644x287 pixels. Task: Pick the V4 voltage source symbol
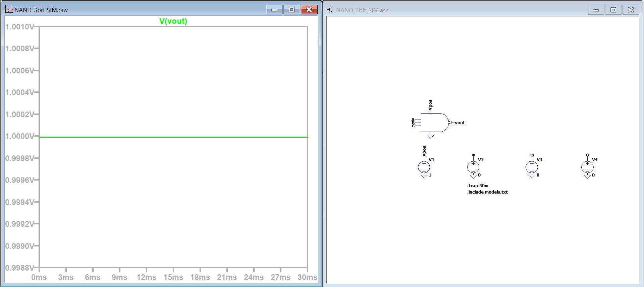pos(587,167)
